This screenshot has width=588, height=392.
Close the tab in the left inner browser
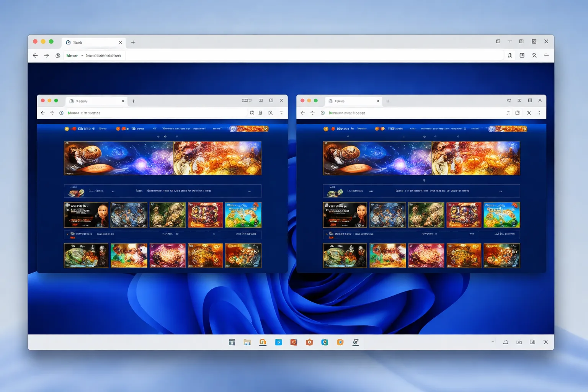[x=123, y=101]
